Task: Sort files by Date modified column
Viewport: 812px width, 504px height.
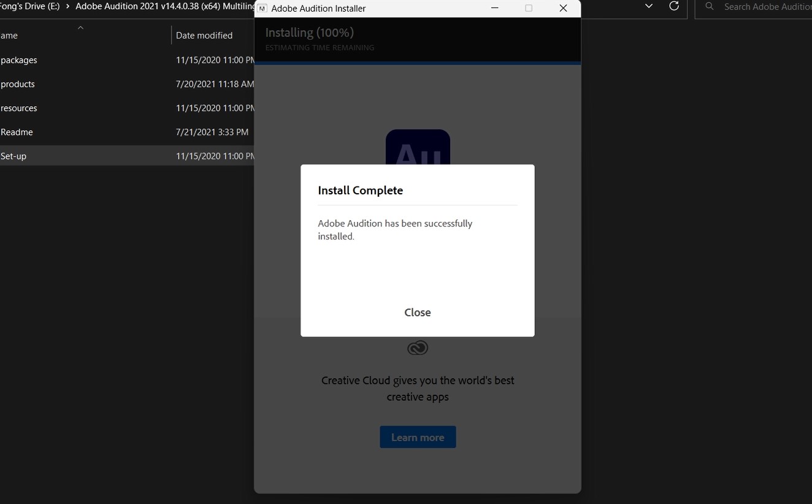Action: [204, 36]
